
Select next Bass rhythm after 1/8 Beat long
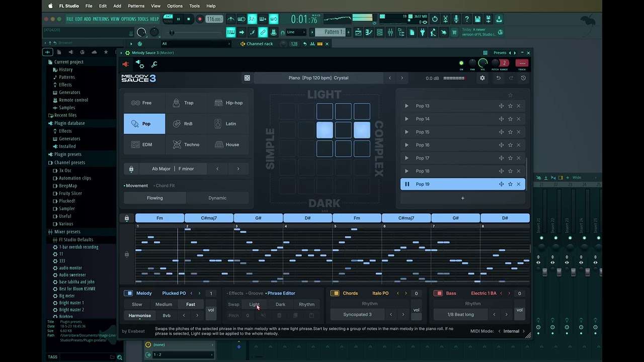(506, 314)
